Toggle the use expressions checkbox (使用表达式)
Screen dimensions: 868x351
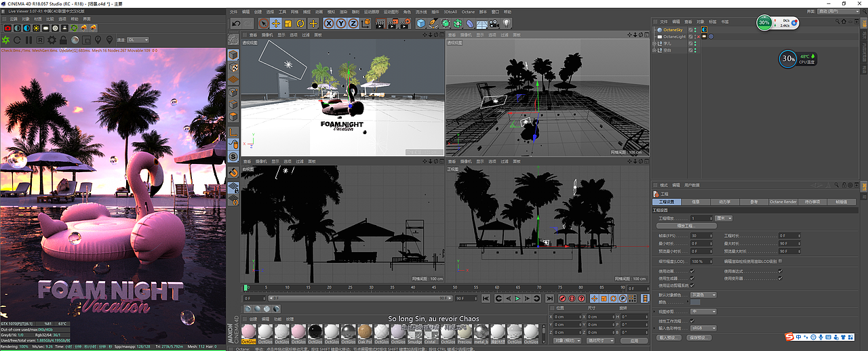click(x=780, y=271)
